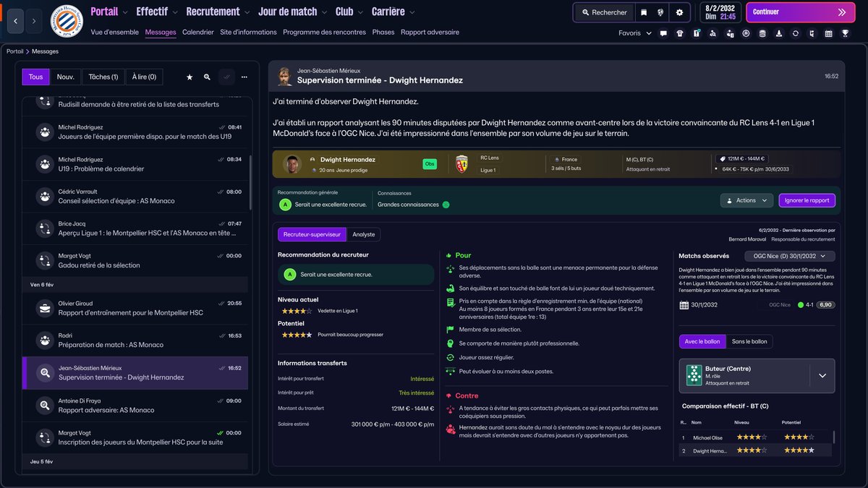Click the Comparaison effectif table scrollbar
This screenshot has height=488, width=868.
(833, 437)
